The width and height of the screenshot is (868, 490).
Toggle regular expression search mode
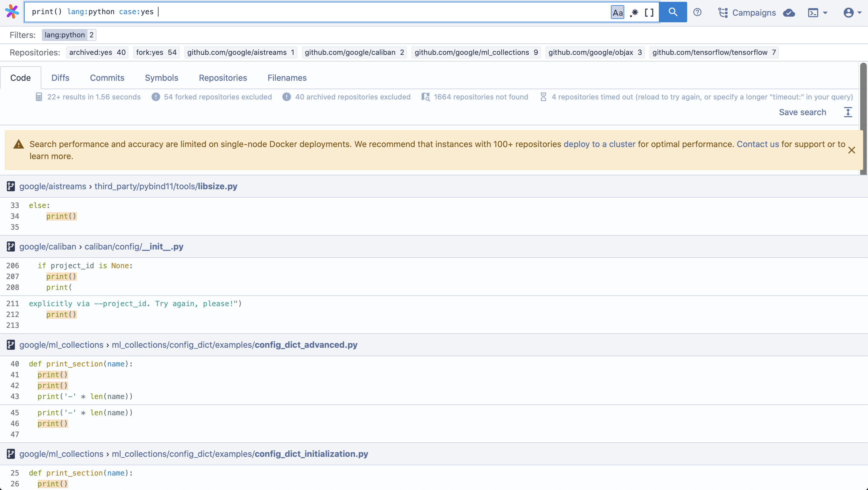click(x=634, y=12)
